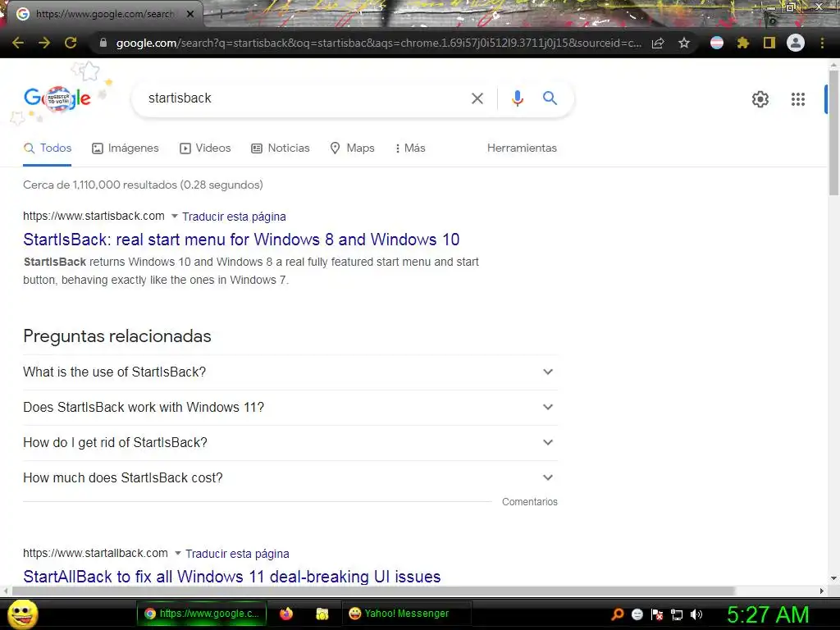Image resolution: width=840 pixels, height=630 pixels.
Task: Open the Extensions puzzle piece menu
Action: 743,43
